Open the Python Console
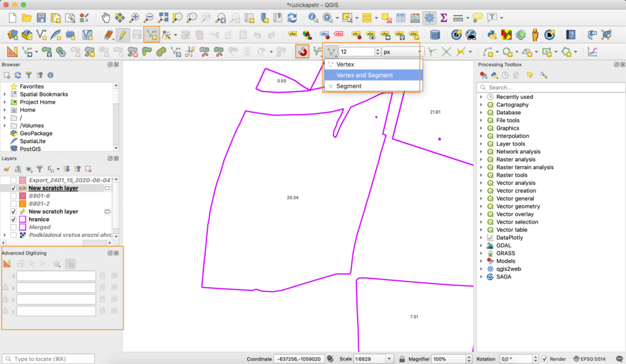The height and width of the screenshot is (364, 626). point(492,35)
